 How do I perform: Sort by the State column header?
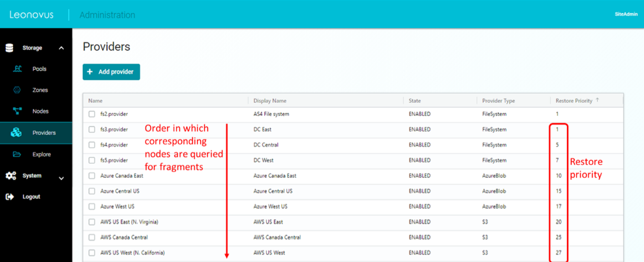(414, 100)
